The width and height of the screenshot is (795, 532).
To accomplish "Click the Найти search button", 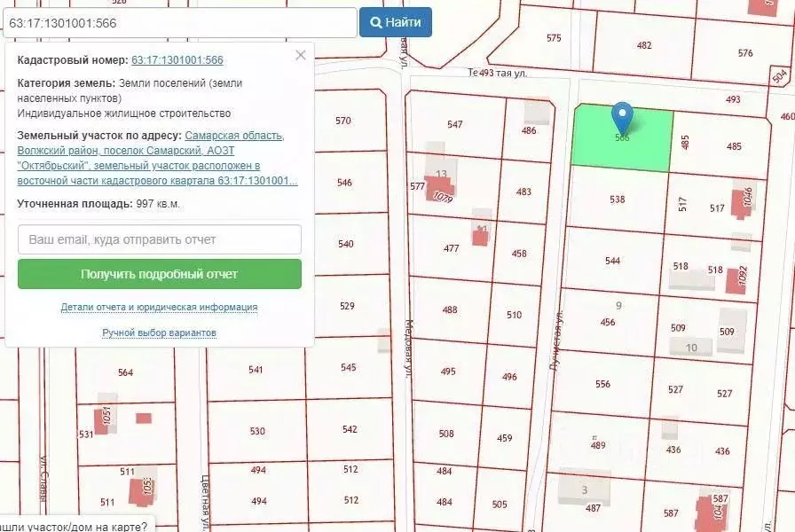I will tap(396, 22).
